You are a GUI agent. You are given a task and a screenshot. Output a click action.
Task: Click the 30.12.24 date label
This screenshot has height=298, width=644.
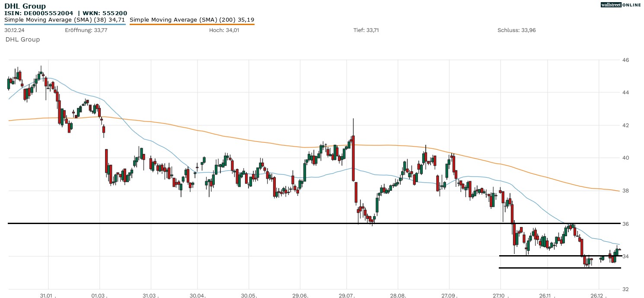pos(14,30)
